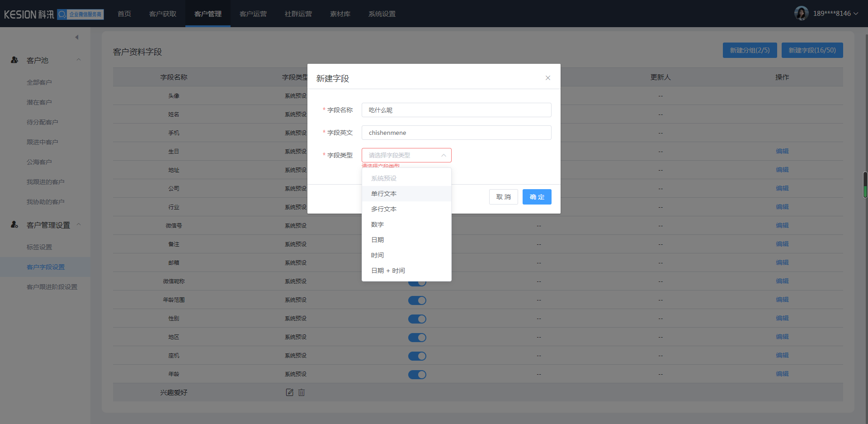Click the 取消 button in dialog
This screenshot has height=424, width=868.
point(503,197)
